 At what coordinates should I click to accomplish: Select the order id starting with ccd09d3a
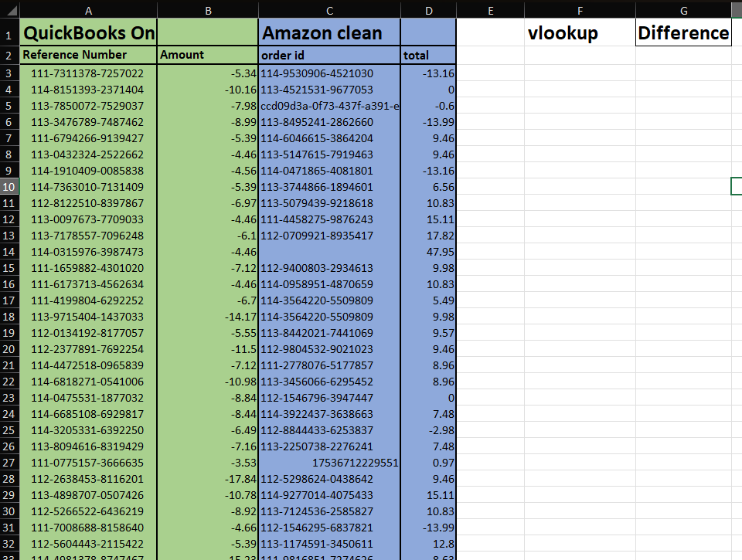pos(329,106)
